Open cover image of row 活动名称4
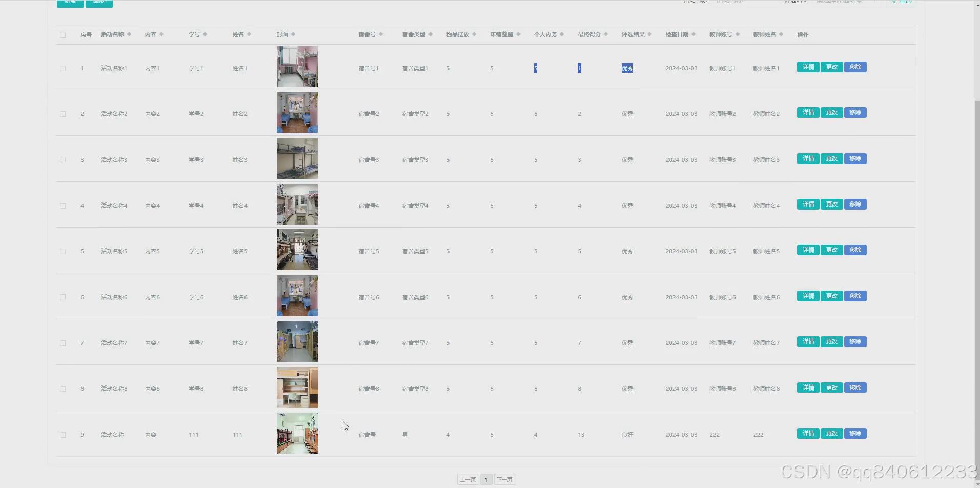 pyautogui.click(x=297, y=204)
